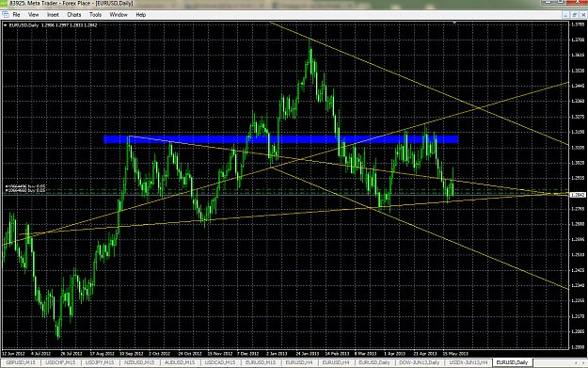Click the 24 Oct 2012 date label
This screenshot has height=368, width=588.
(x=190, y=353)
